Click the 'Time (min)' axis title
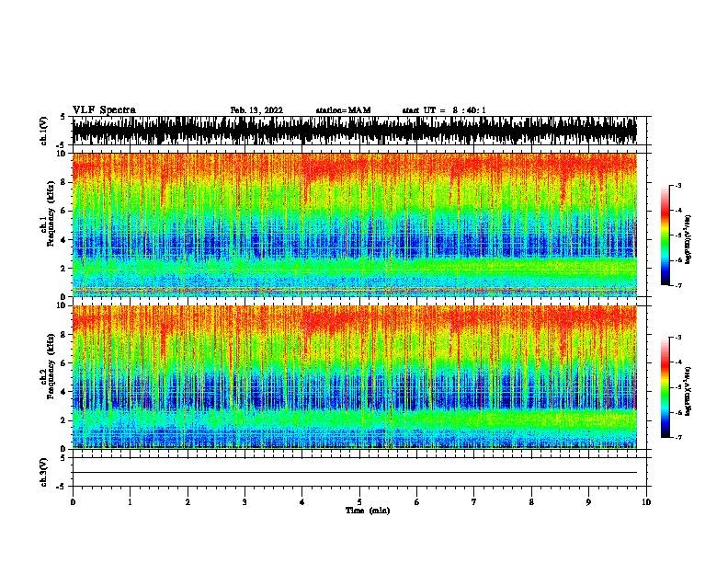Viewport: 728px width, 563px height. (x=368, y=511)
